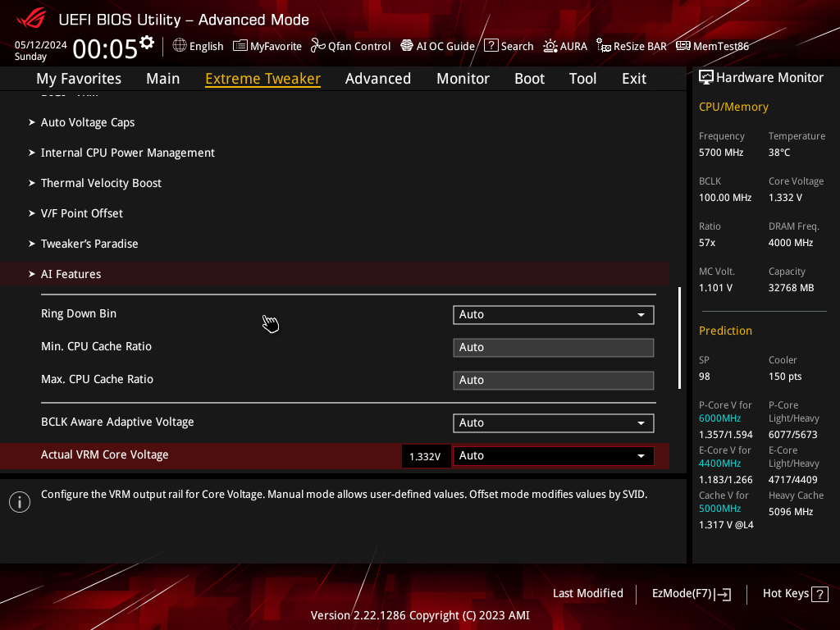Open Actual VRM Core Voltage dropdown
This screenshot has height=630, width=840.
[x=554, y=456]
